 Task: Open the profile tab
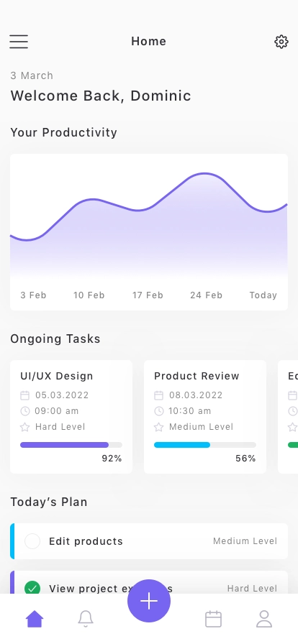coord(264,619)
